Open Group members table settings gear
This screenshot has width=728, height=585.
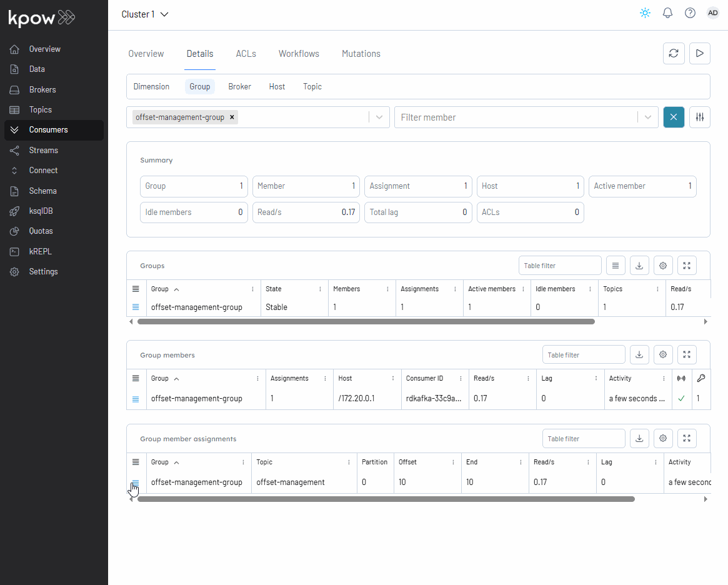point(663,355)
